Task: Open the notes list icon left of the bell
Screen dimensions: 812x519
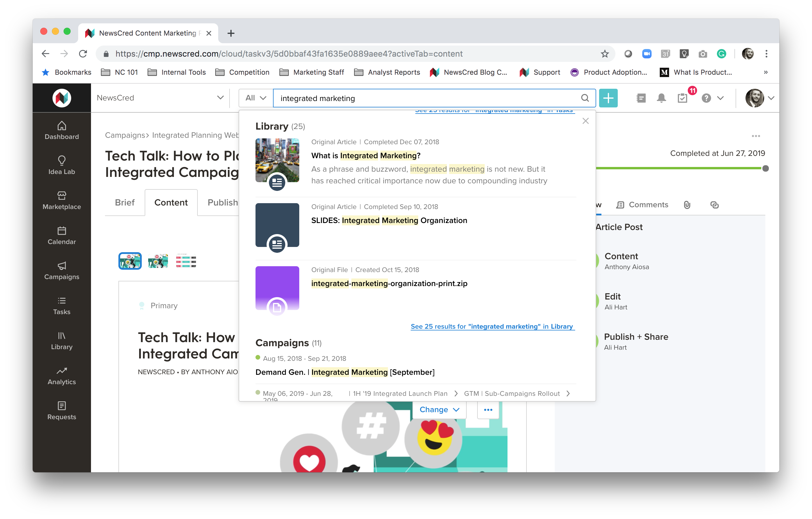Action: click(641, 98)
